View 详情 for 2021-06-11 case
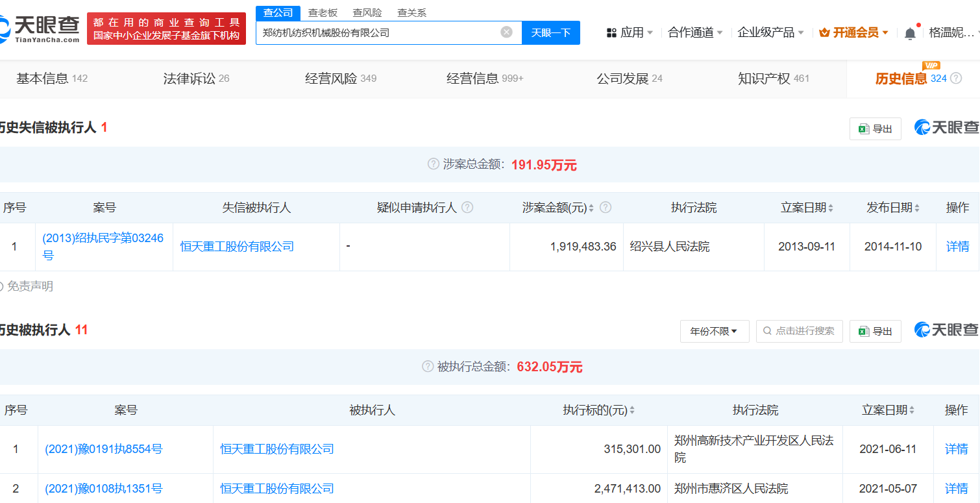Screen dimensions: 980x503 (956, 449)
